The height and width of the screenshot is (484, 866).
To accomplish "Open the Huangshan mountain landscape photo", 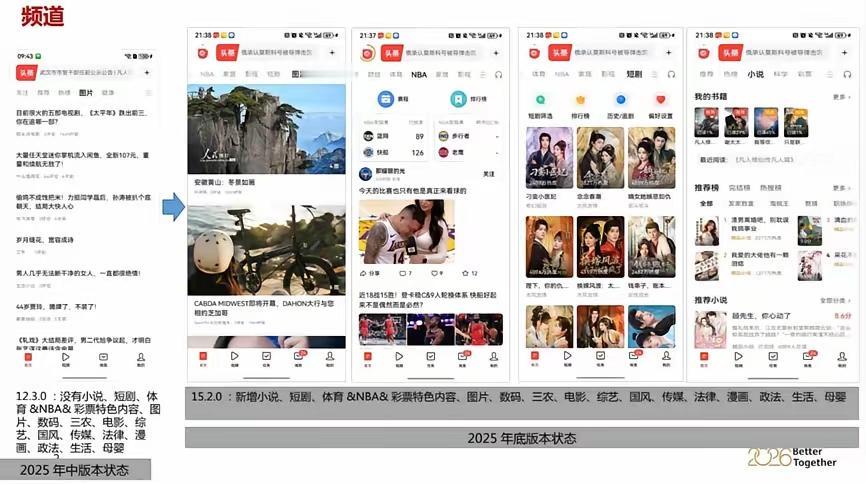I will 266,129.
